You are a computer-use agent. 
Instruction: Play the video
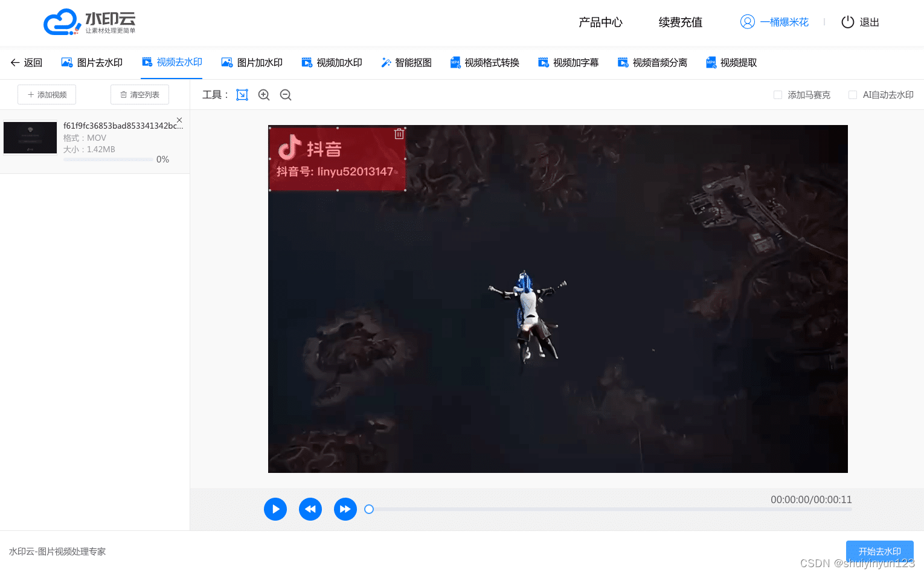tap(275, 509)
